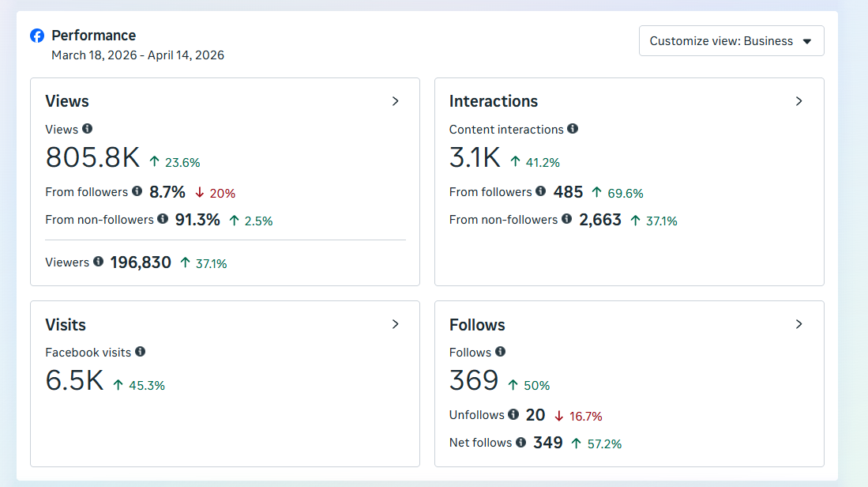Viewport: 868px width, 487px height.
Task: Click the Content interactions info icon
Action: click(x=572, y=129)
